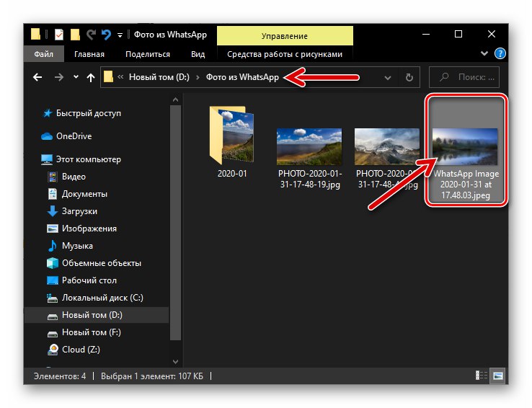Click Новый том (D:) in address bar
The image size is (532, 408).
click(x=159, y=77)
